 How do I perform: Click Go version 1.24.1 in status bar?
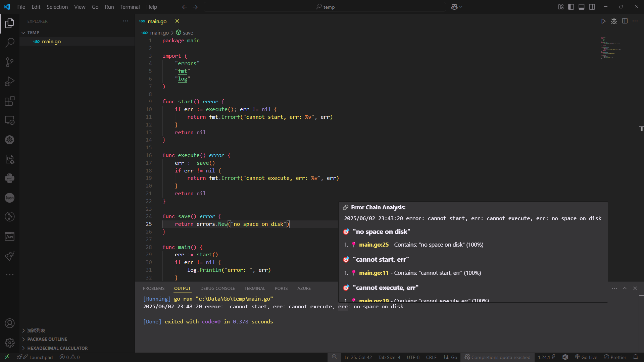[547, 357]
